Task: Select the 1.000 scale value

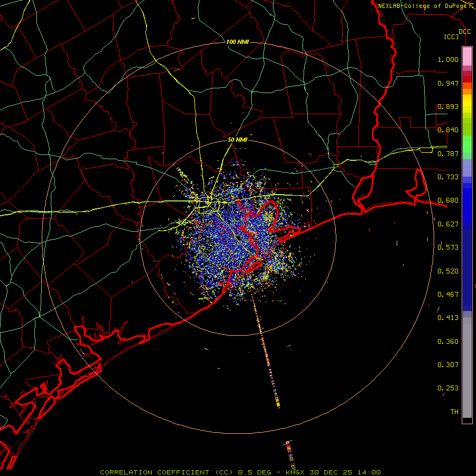Action: (x=448, y=59)
